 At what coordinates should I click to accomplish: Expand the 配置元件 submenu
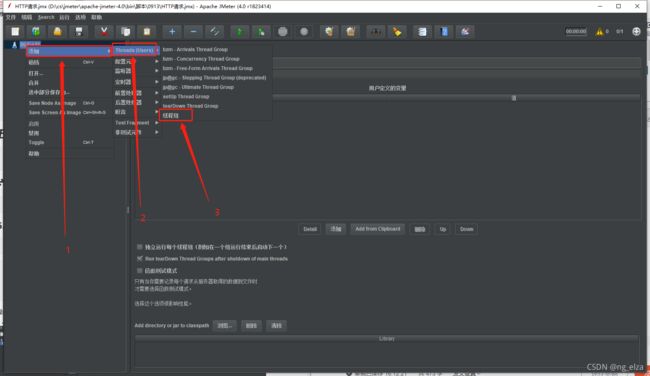pyautogui.click(x=136, y=61)
